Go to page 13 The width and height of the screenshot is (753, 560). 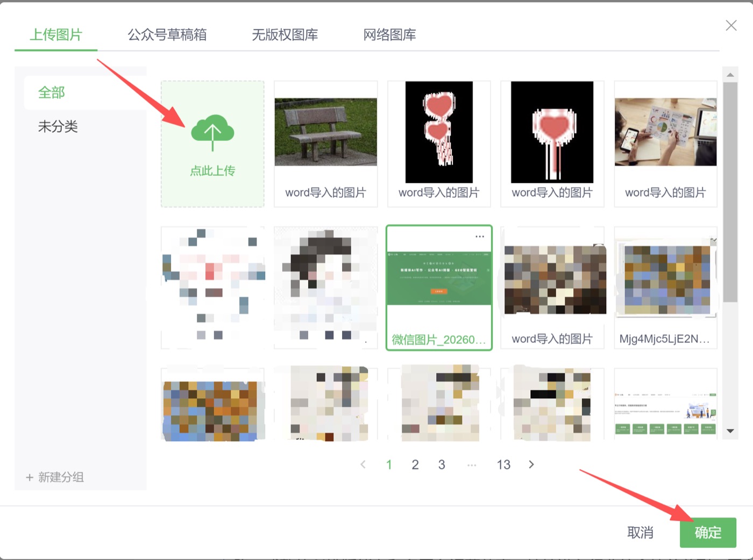click(x=503, y=464)
